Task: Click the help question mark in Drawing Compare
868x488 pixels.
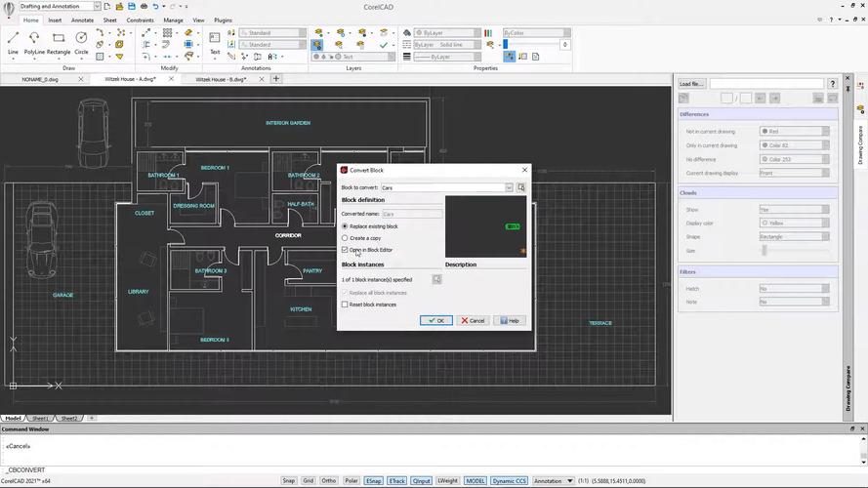Action: (832, 84)
